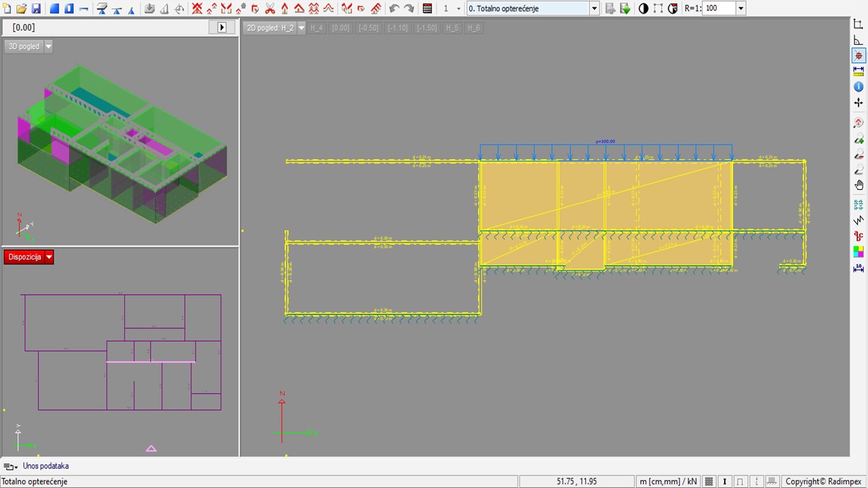Toggle the grid icon in status bar
The height and width of the screenshot is (488, 868).
709,481
